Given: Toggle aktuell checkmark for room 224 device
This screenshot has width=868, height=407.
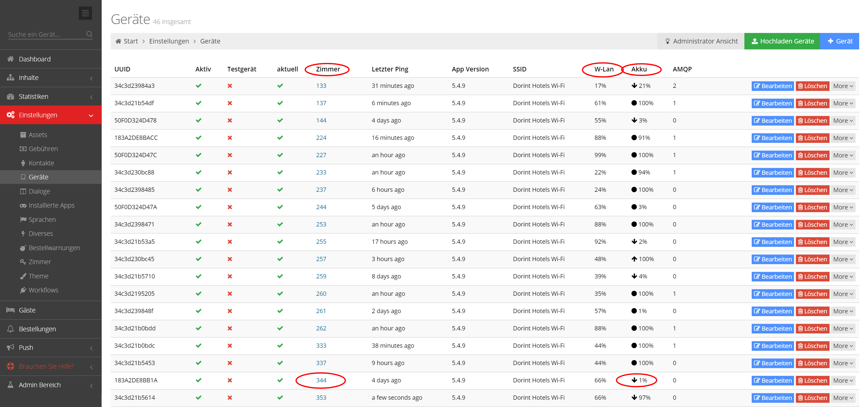Looking at the screenshot, I should [280, 138].
